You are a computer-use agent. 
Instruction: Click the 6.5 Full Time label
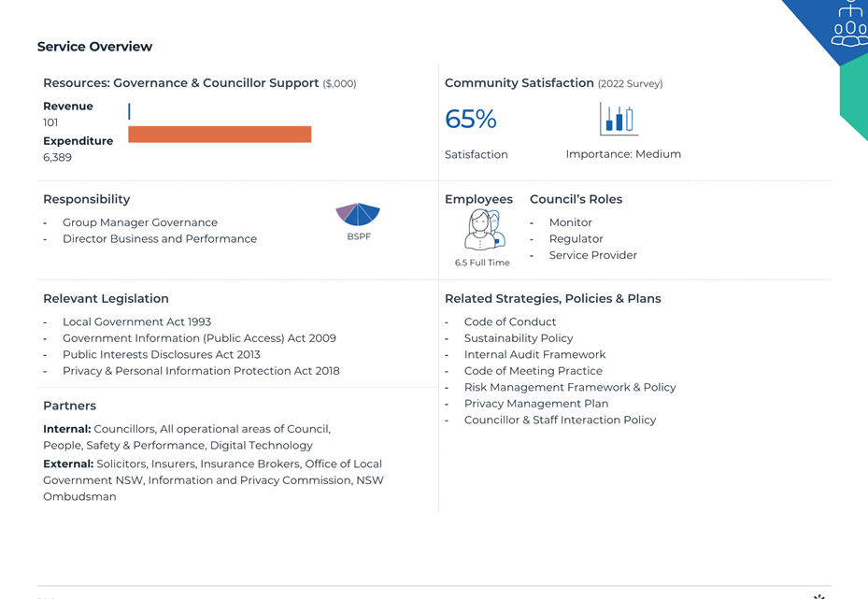click(482, 263)
